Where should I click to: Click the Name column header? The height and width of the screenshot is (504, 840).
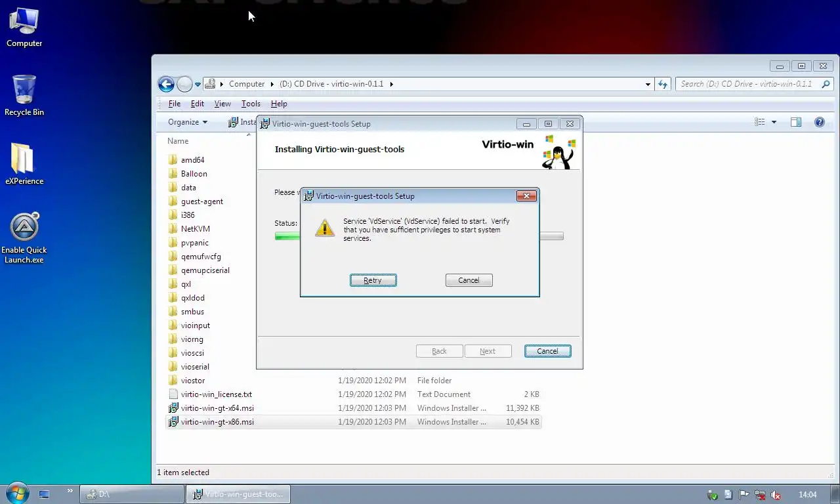[178, 141]
